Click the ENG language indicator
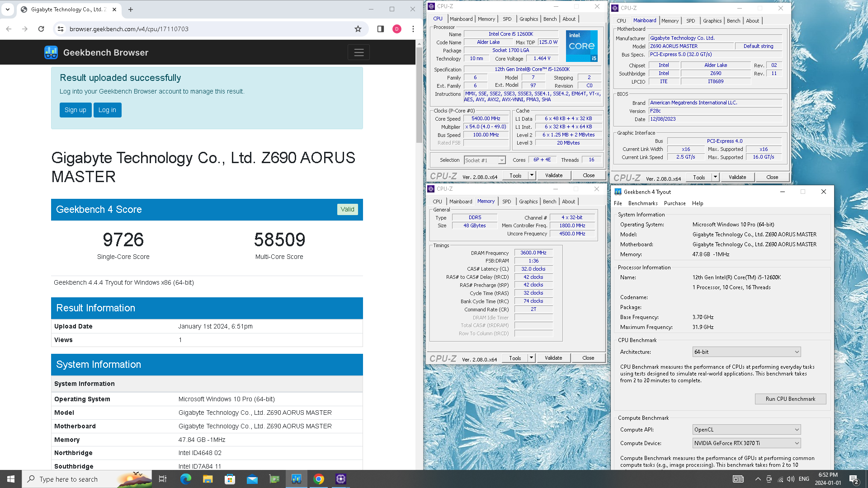 (804, 479)
